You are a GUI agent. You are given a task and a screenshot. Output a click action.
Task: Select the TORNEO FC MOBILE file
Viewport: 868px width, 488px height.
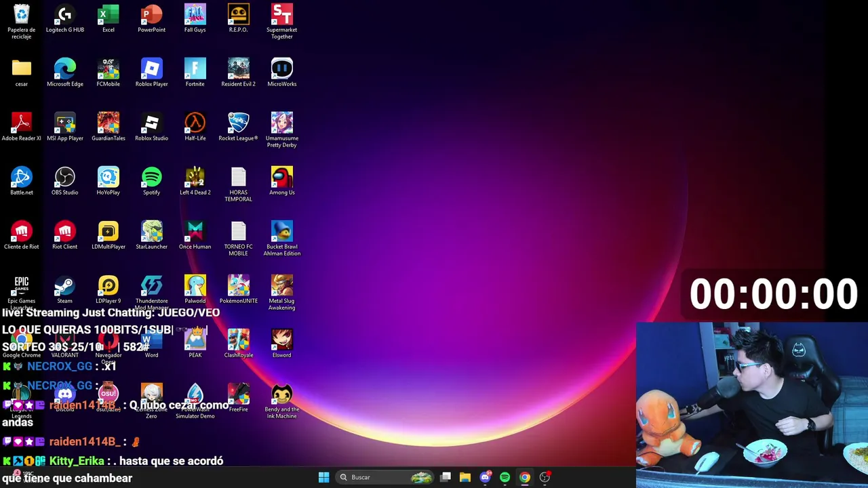(239, 239)
